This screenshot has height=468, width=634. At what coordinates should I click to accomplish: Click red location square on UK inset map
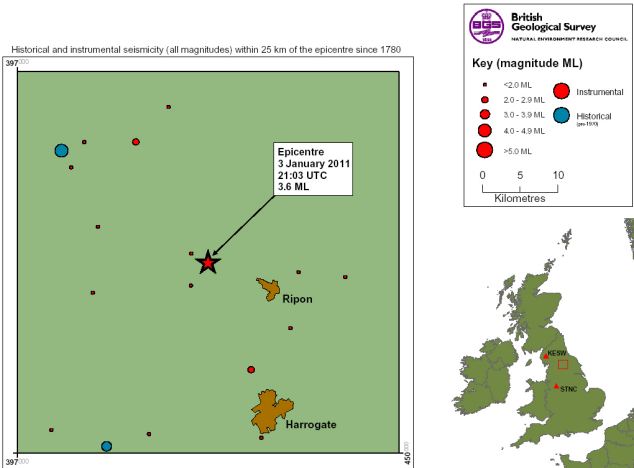tap(563, 364)
